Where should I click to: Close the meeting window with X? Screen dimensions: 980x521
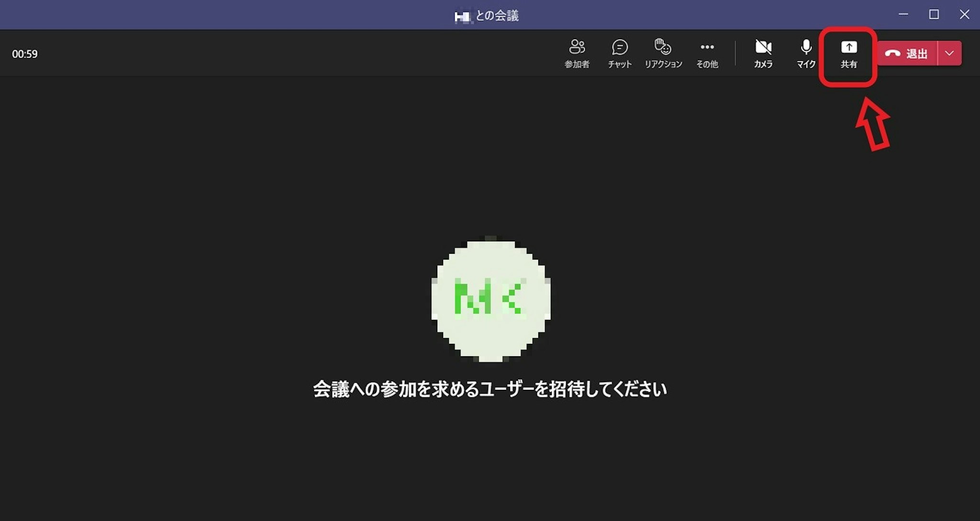tap(964, 14)
